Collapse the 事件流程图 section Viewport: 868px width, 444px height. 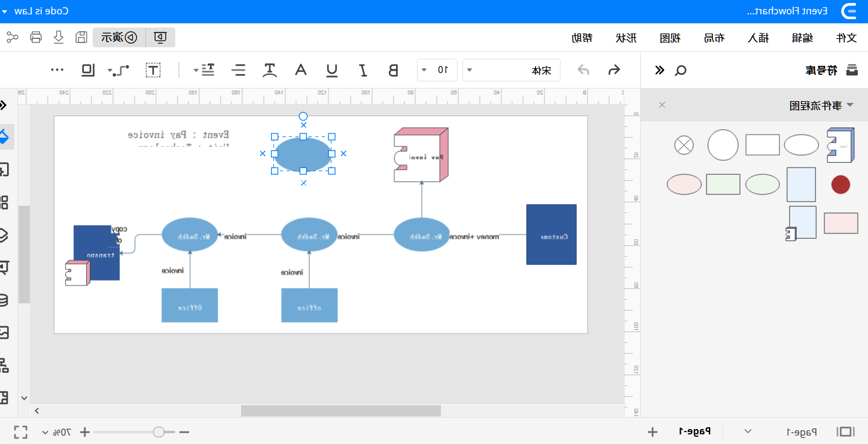tap(849, 105)
